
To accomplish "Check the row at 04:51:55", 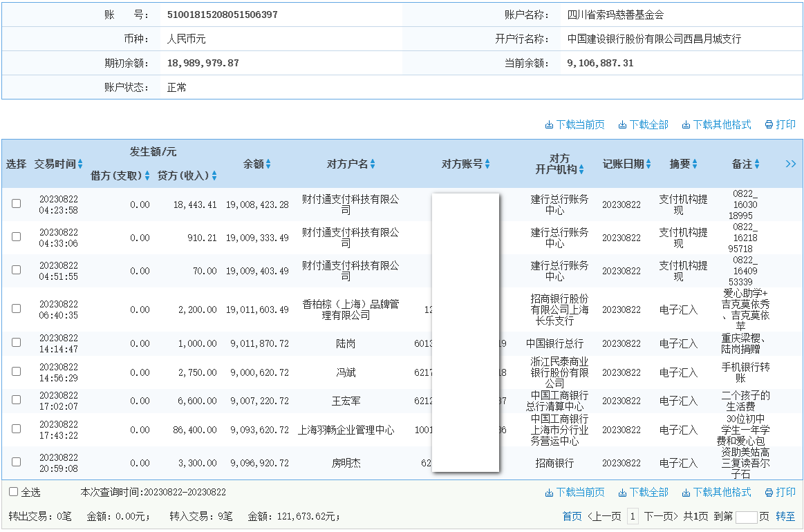I will (17, 270).
